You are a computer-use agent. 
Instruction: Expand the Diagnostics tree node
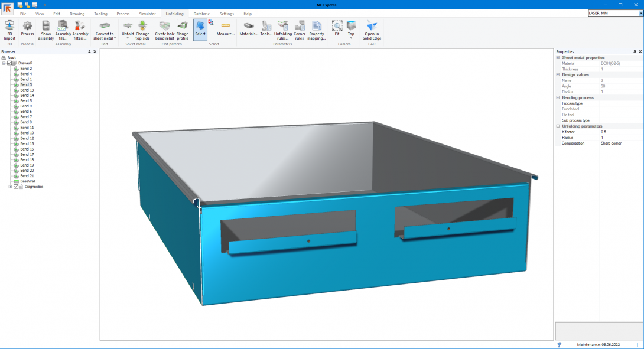tap(10, 187)
